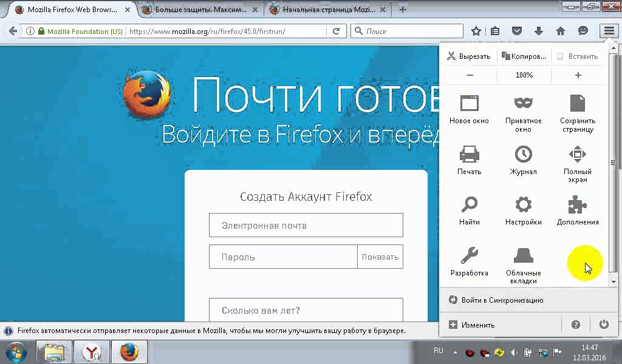
Task: Click Копировать in the menu
Action: (524, 56)
